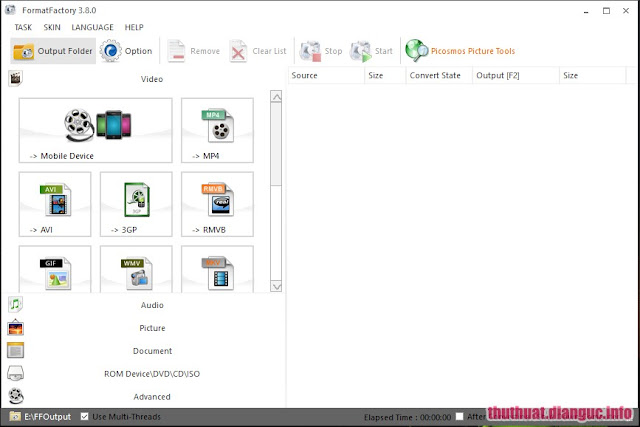Expand the Audio category
The image size is (640, 427).
click(x=152, y=305)
